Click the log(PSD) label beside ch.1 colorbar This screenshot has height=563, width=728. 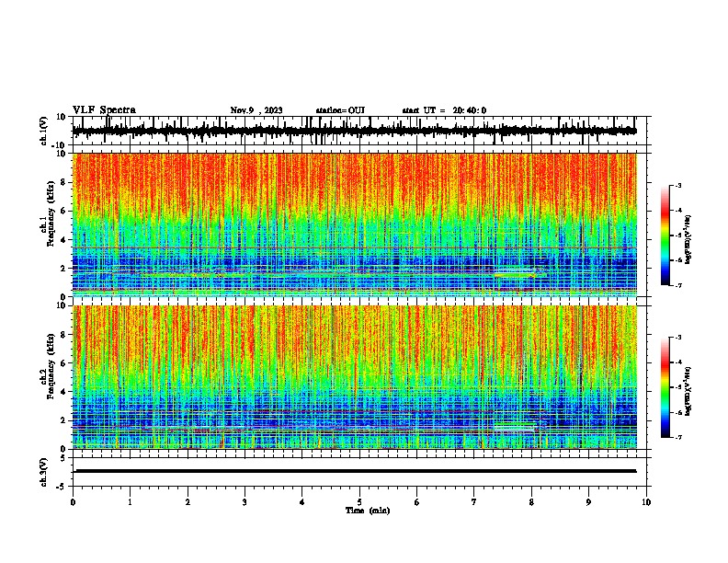tap(688, 239)
